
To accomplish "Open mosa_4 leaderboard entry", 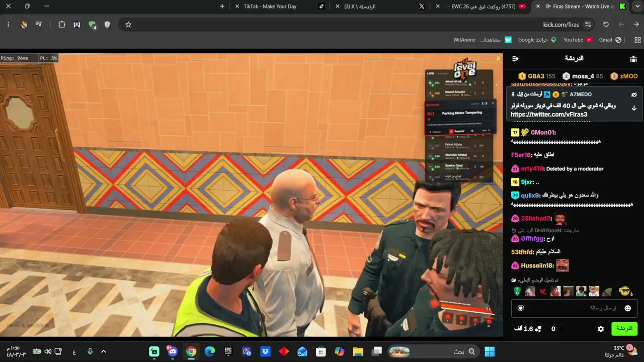I will (x=583, y=76).
